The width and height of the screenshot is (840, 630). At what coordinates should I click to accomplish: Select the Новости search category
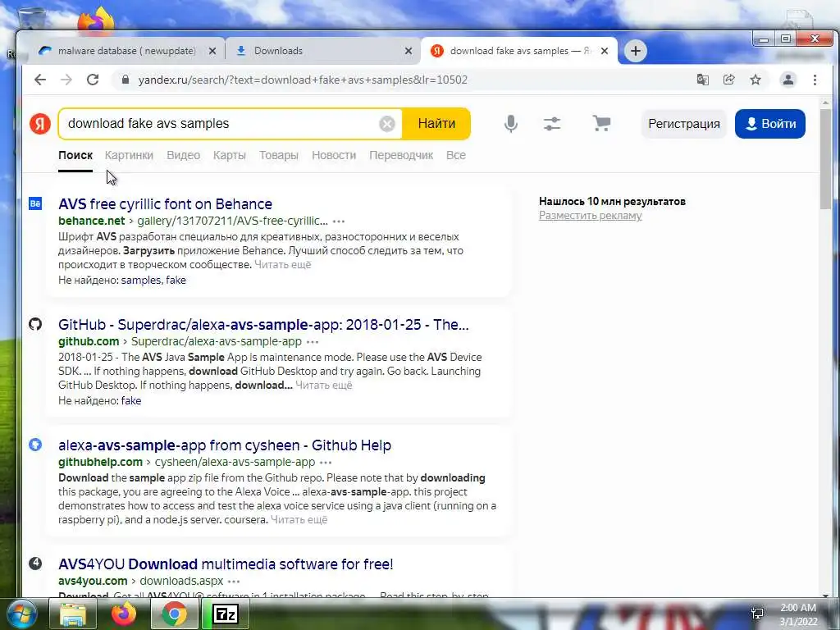(334, 155)
